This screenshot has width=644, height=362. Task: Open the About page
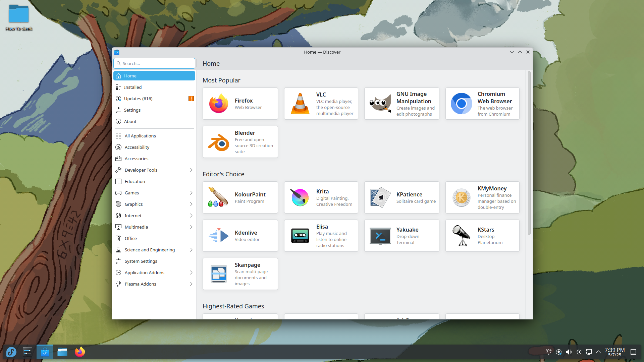pyautogui.click(x=154, y=121)
